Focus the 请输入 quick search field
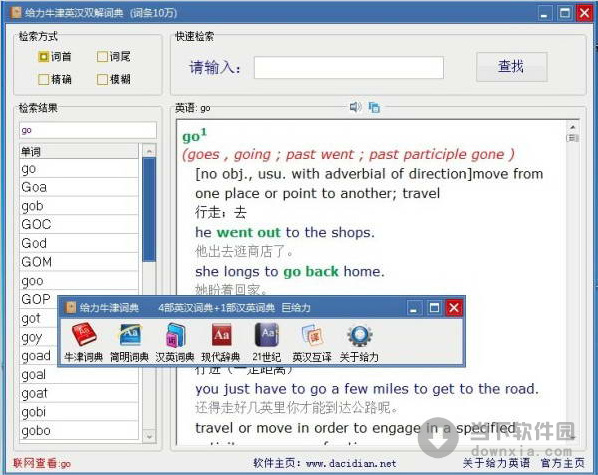This screenshot has width=598, height=475. tap(349, 68)
